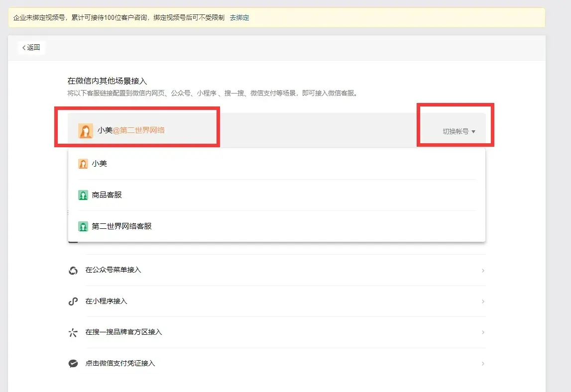
Task: Open the 切换帐号 account switcher dropdown
Action: pyautogui.click(x=459, y=132)
